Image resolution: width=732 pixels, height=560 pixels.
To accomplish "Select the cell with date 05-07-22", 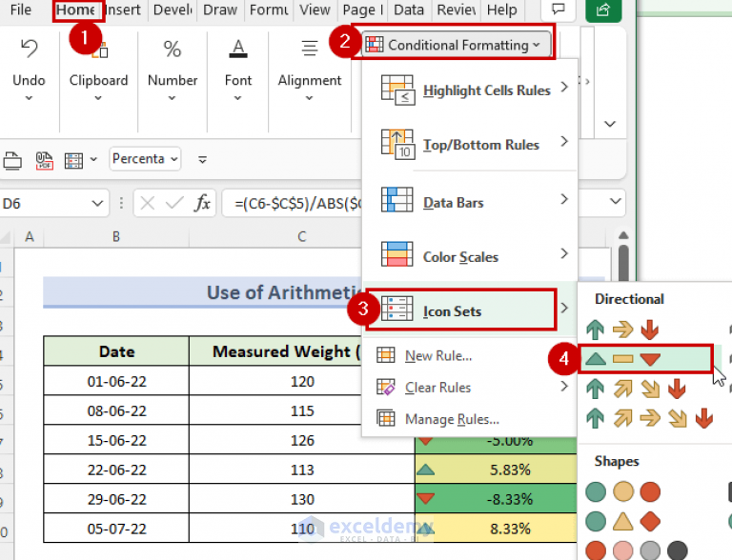I will pyautogui.click(x=116, y=529).
